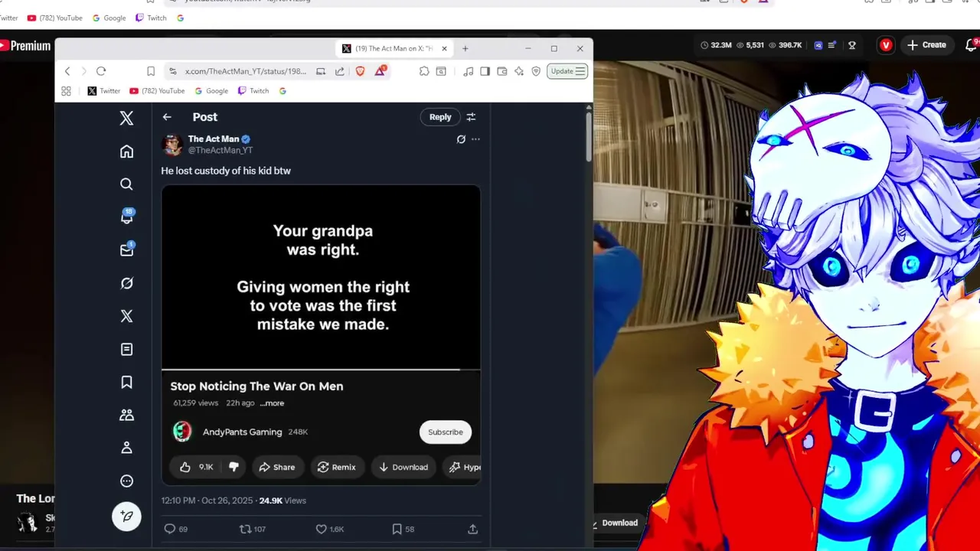Share the post via the upload arrow icon

[472, 529]
